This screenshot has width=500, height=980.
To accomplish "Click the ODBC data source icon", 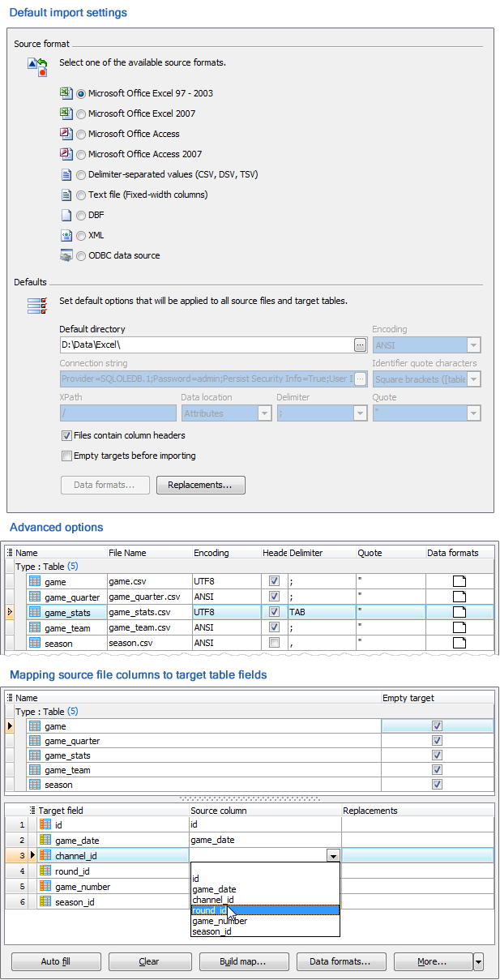I will (x=66, y=255).
